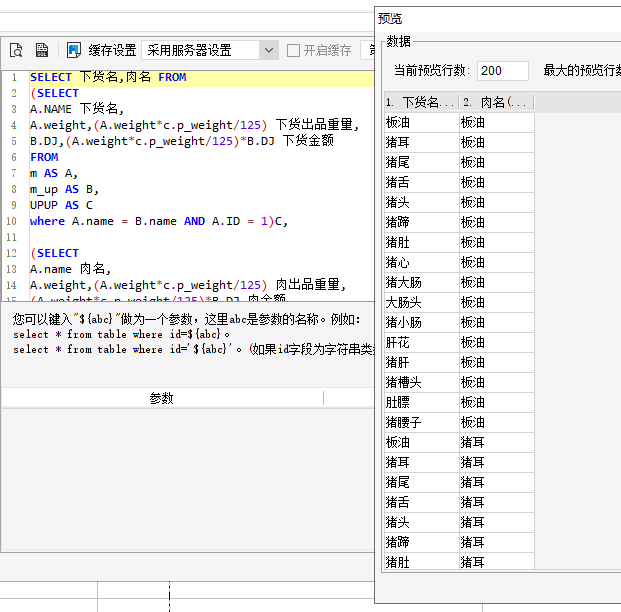Click the 参数 column header
Screen dimensions: 621x612
pyautogui.click(x=162, y=398)
